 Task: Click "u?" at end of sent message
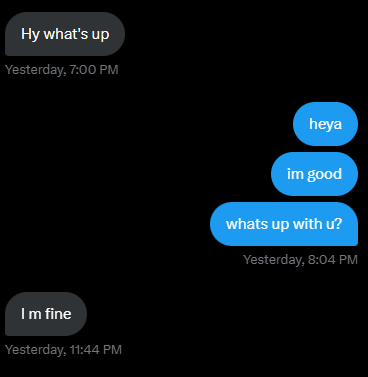(x=334, y=224)
